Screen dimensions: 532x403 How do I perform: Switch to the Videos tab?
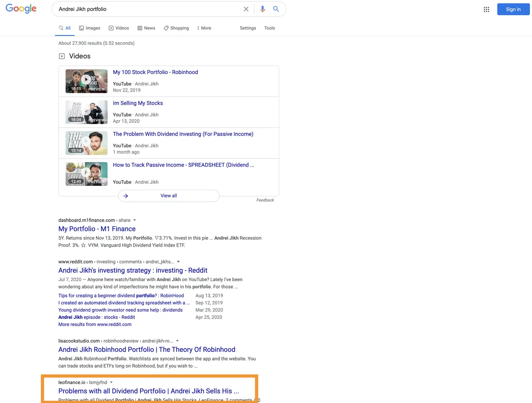coord(119,28)
